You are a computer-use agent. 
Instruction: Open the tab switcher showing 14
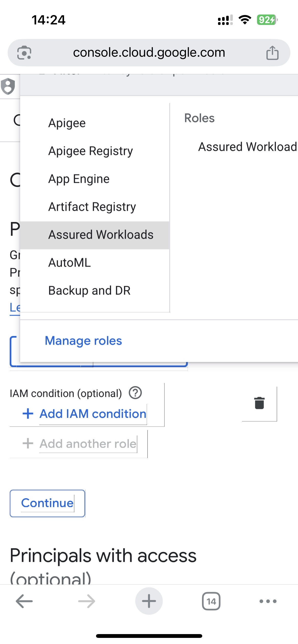click(x=211, y=601)
